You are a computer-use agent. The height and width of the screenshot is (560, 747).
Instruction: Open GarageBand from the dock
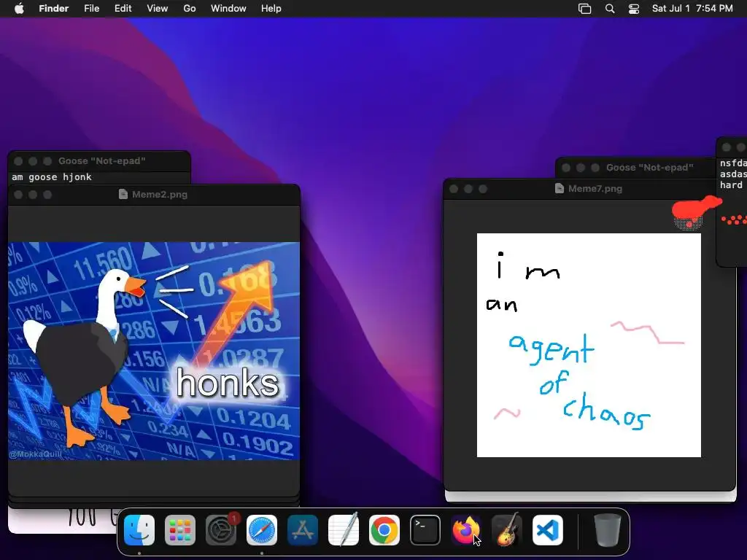(x=507, y=530)
